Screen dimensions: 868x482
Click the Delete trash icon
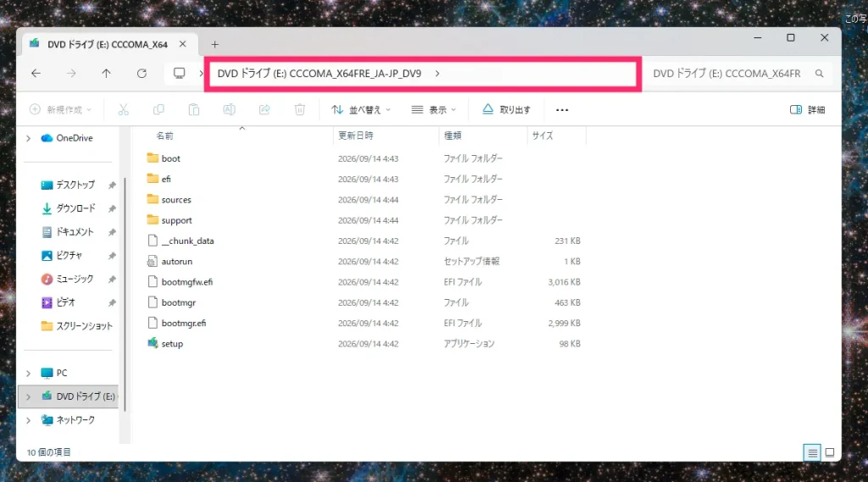(x=300, y=109)
